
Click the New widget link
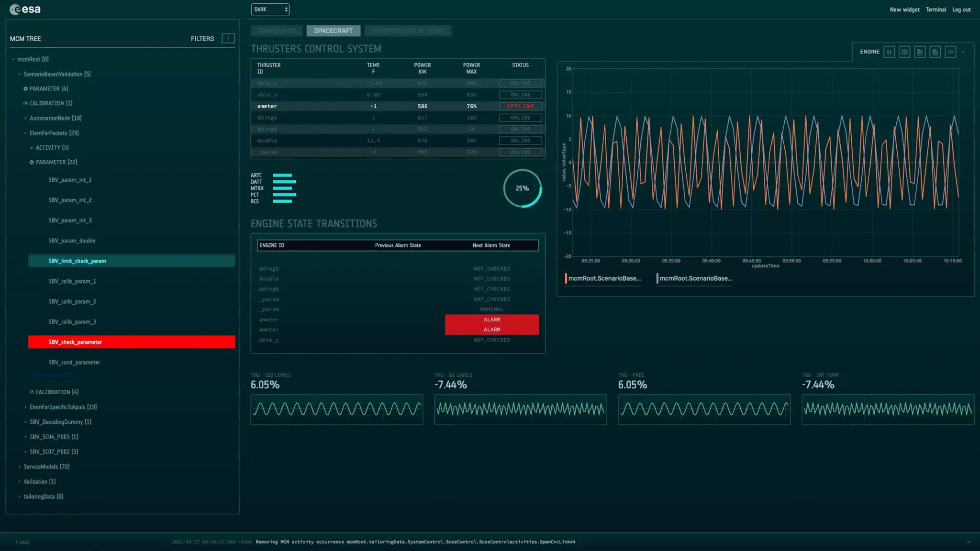tap(904, 10)
